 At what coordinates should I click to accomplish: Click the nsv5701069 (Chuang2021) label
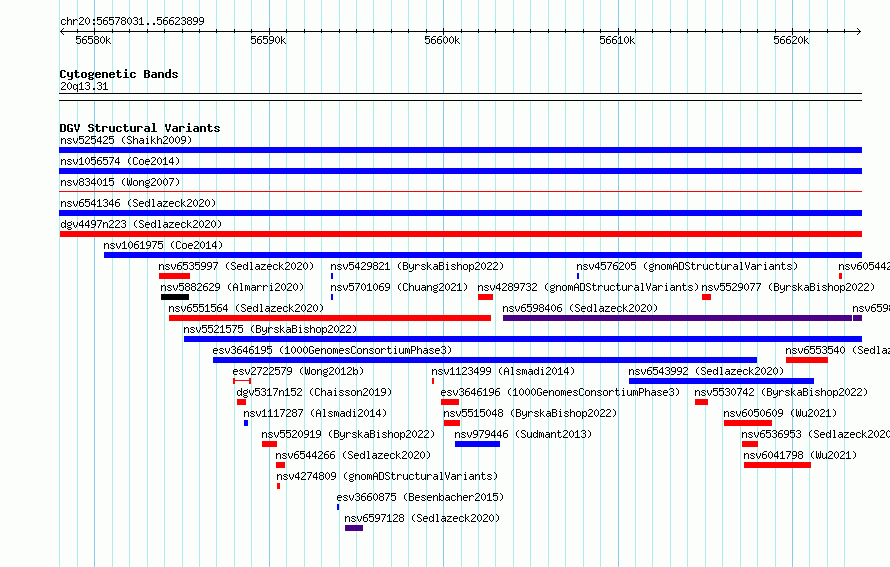(x=399, y=287)
